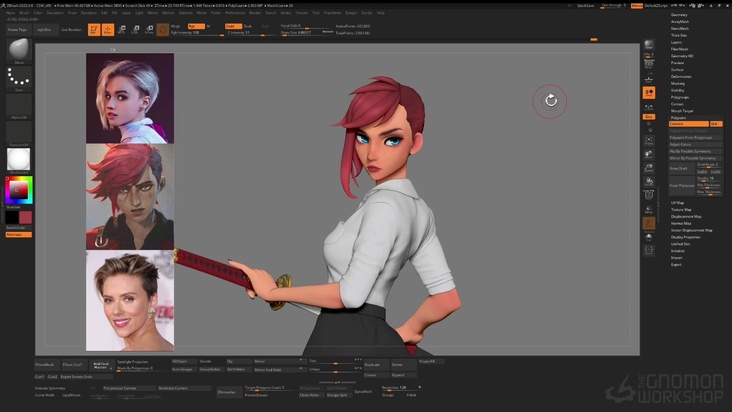Click the LightBox button
The width and height of the screenshot is (732, 412).
(44, 30)
